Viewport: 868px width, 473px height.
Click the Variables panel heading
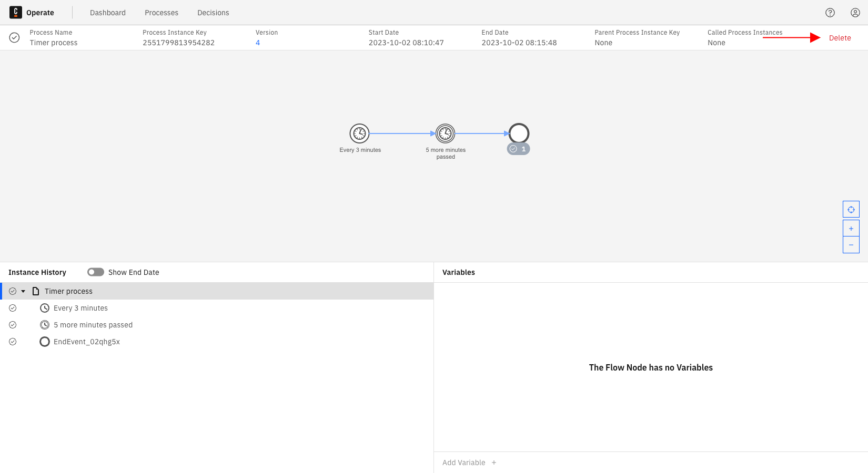pyautogui.click(x=459, y=272)
